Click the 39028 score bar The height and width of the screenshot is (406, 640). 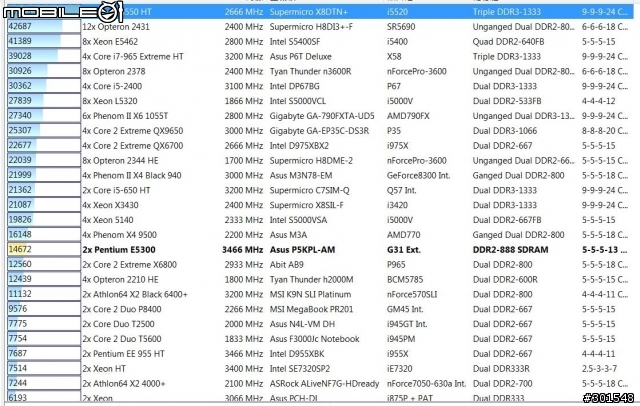click(x=44, y=56)
